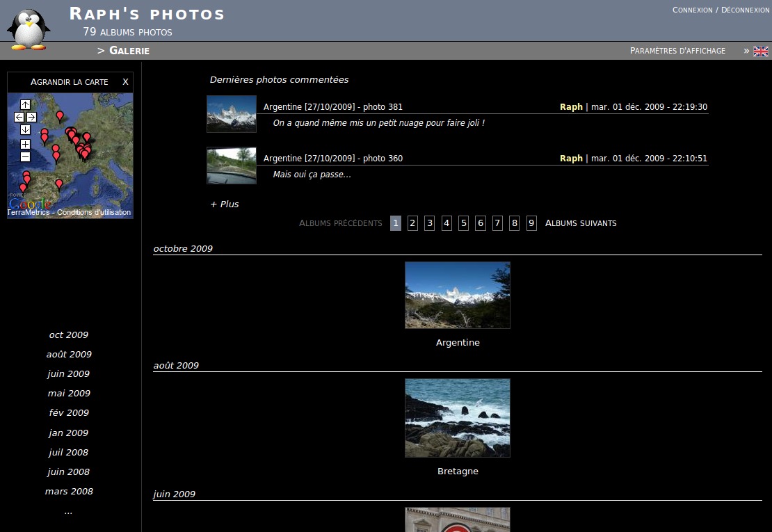Click the penguin logo icon
Viewport: 772px width, 532px height.
[28, 29]
